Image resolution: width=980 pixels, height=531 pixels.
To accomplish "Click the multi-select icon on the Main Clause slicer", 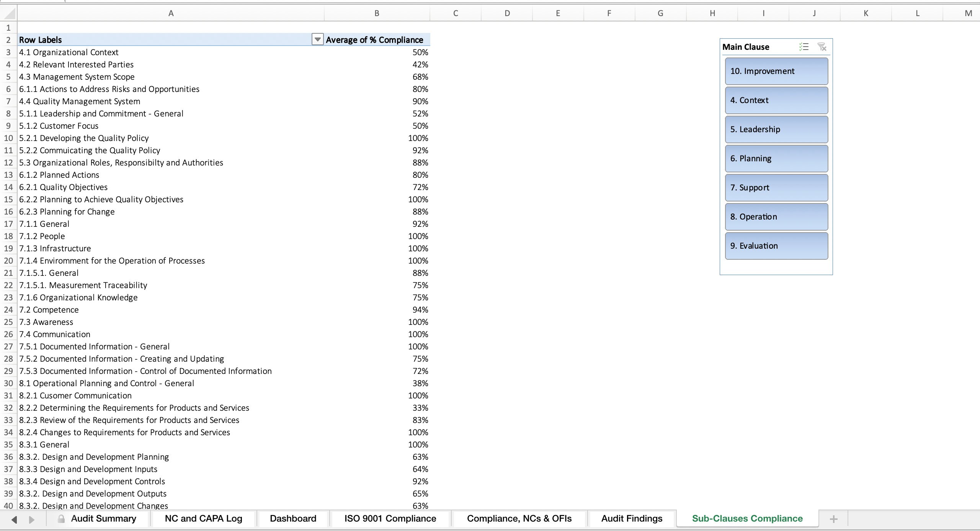I will tap(804, 46).
